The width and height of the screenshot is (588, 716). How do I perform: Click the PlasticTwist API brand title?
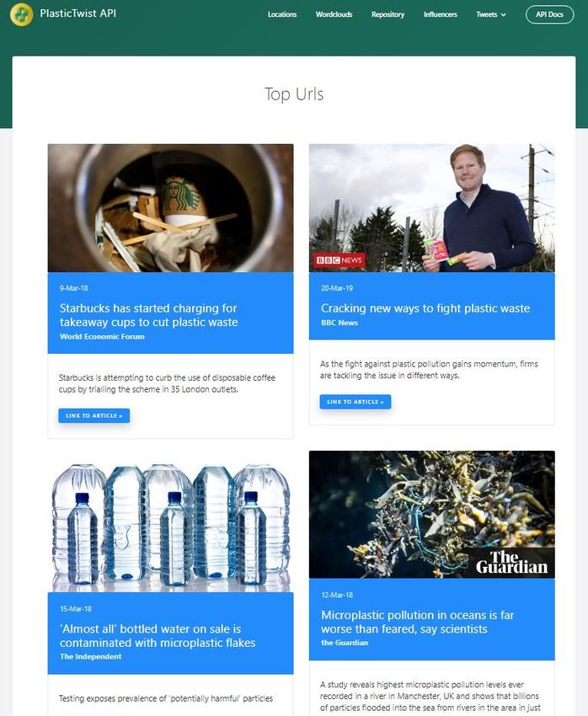tap(78, 13)
